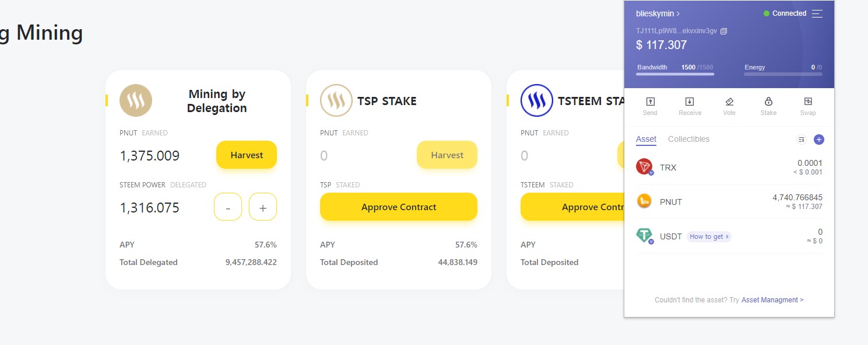The height and width of the screenshot is (345, 868).
Task: Open the wallet hamburger menu
Action: click(817, 13)
